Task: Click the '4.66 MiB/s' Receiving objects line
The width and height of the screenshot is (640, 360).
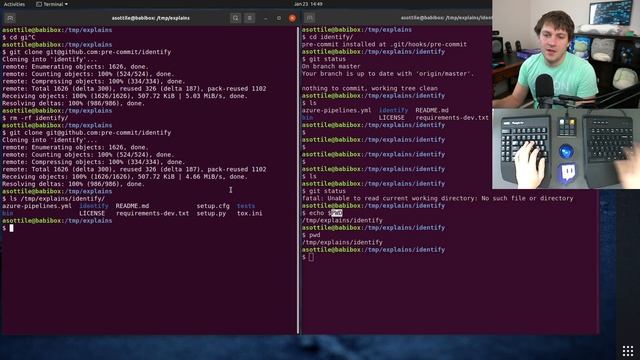Action: click(x=125, y=177)
